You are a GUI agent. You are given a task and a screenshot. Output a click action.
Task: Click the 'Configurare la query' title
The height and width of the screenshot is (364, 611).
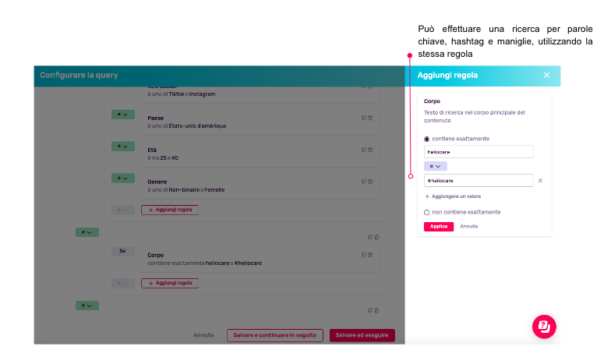pyautogui.click(x=79, y=75)
